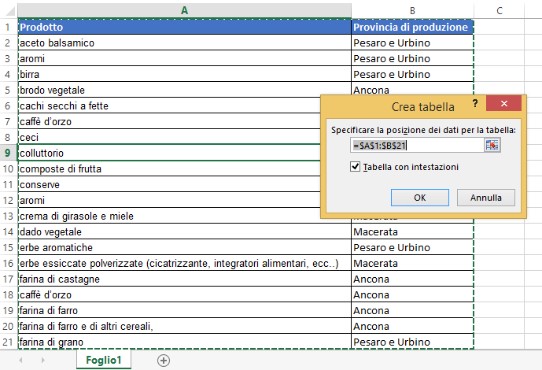The height and width of the screenshot is (370, 542).
Task: Click the table data range input field
Action: coord(417,145)
